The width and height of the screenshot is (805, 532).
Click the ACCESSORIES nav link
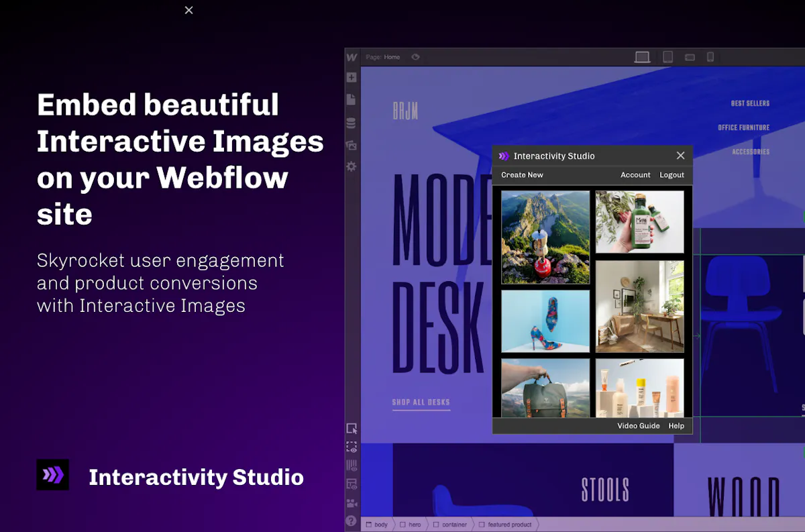pos(751,152)
